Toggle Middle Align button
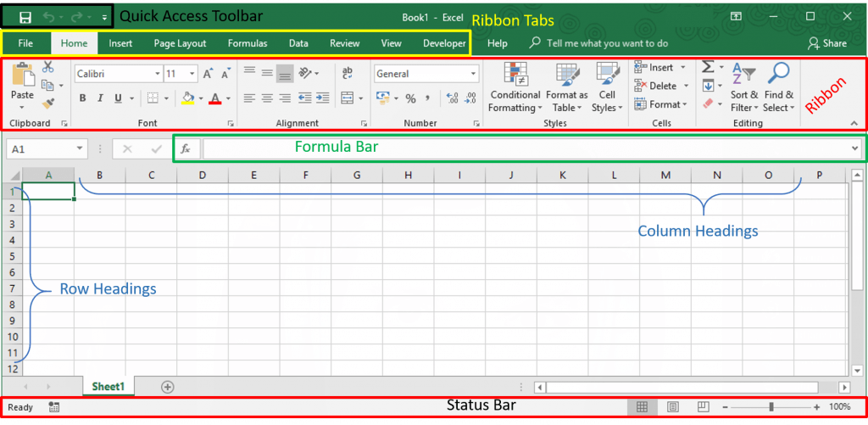This screenshot has width=868, height=425. point(267,72)
